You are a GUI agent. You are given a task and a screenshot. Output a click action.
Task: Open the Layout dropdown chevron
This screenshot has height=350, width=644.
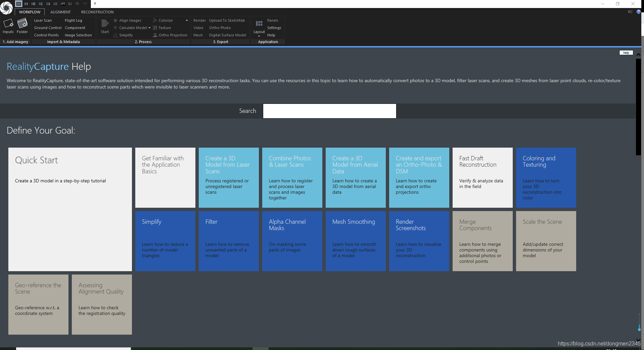click(x=259, y=36)
